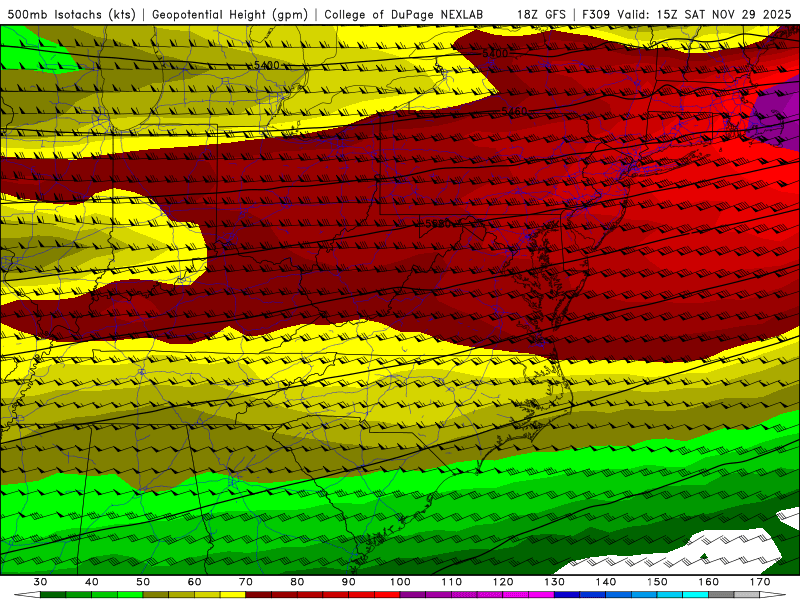The width and height of the screenshot is (800, 600).
Task: Click 'College of DuPage NEXLAB' in header
Action: click(x=403, y=14)
